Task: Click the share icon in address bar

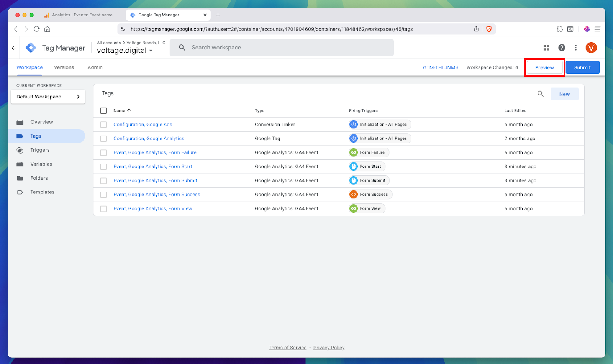Action: tap(476, 29)
